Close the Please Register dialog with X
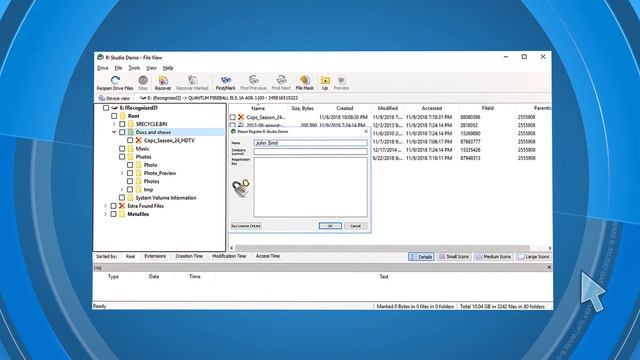 (x=366, y=131)
